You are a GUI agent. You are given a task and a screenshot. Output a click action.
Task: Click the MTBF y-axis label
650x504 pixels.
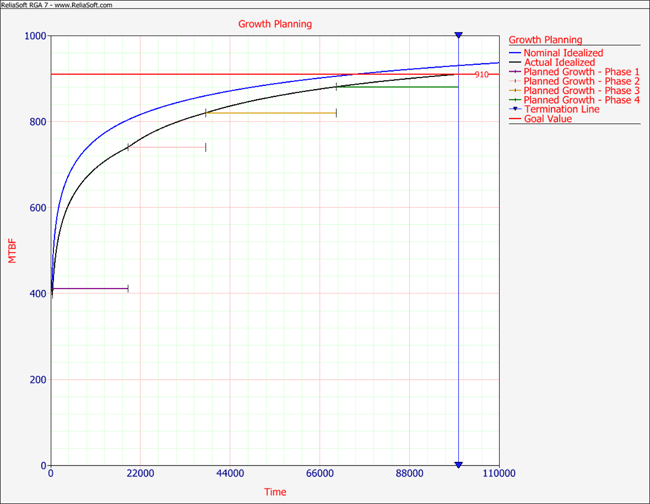tap(12, 250)
